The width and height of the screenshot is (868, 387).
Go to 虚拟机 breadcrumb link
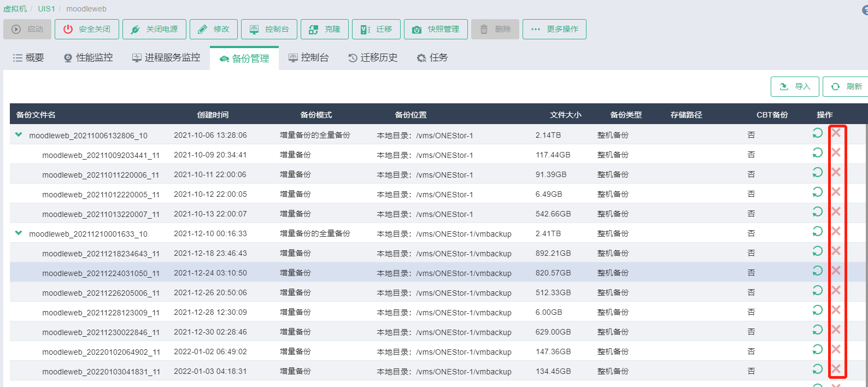(15, 9)
